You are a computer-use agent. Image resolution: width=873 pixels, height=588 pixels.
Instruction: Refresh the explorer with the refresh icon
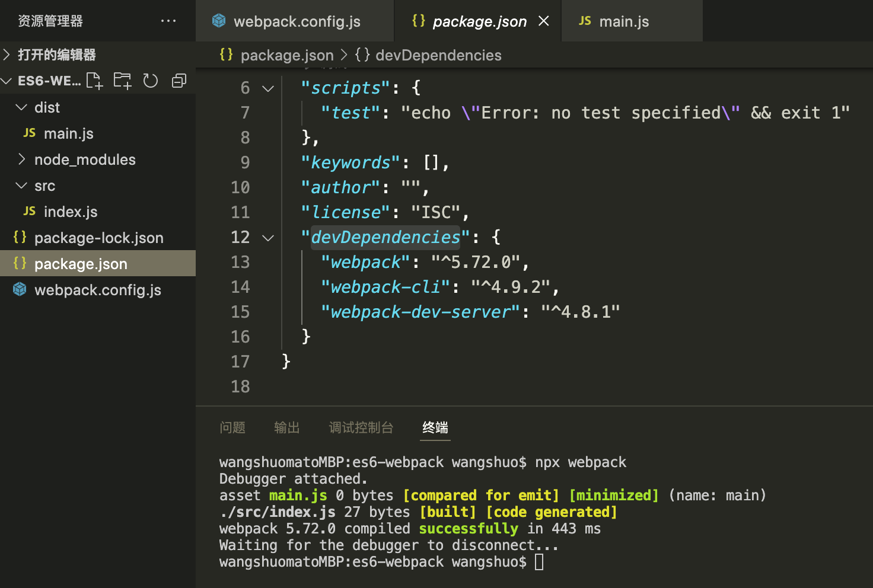(151, 81)
